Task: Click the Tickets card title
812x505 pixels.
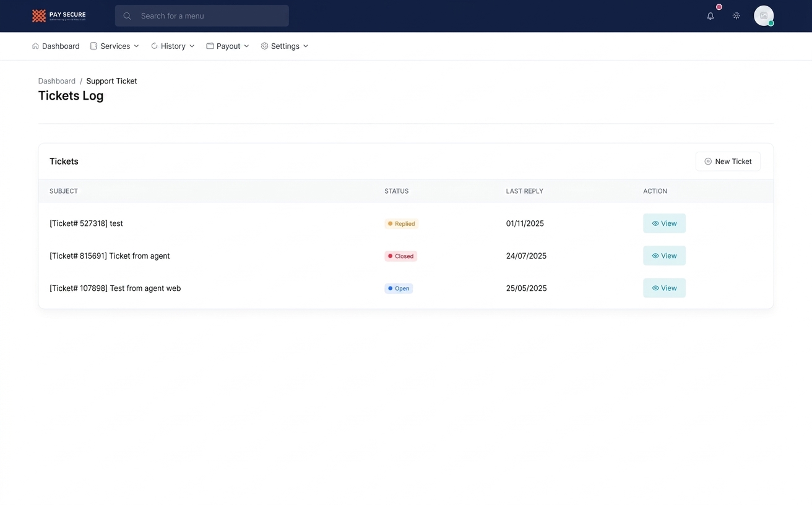Action: pos(64,162)
